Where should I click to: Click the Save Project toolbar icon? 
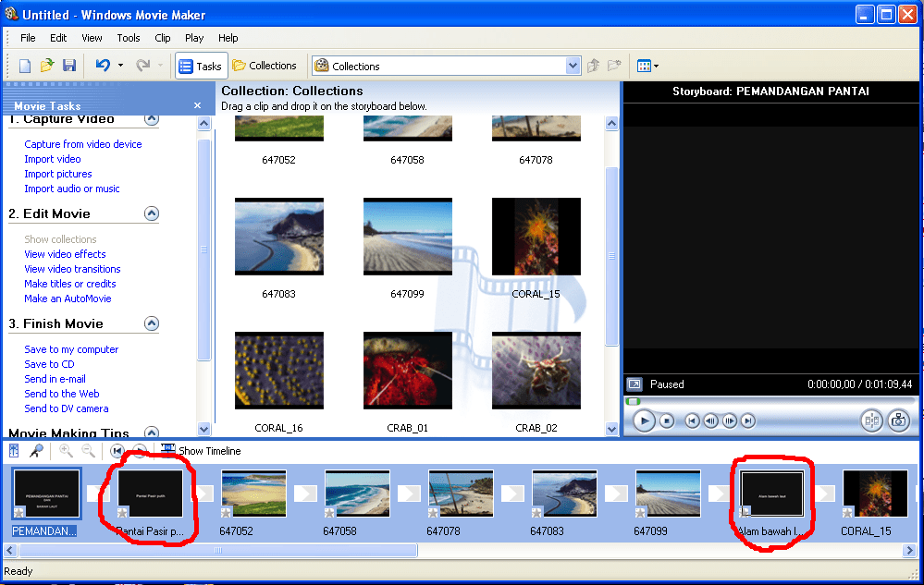tap(69, 66)
